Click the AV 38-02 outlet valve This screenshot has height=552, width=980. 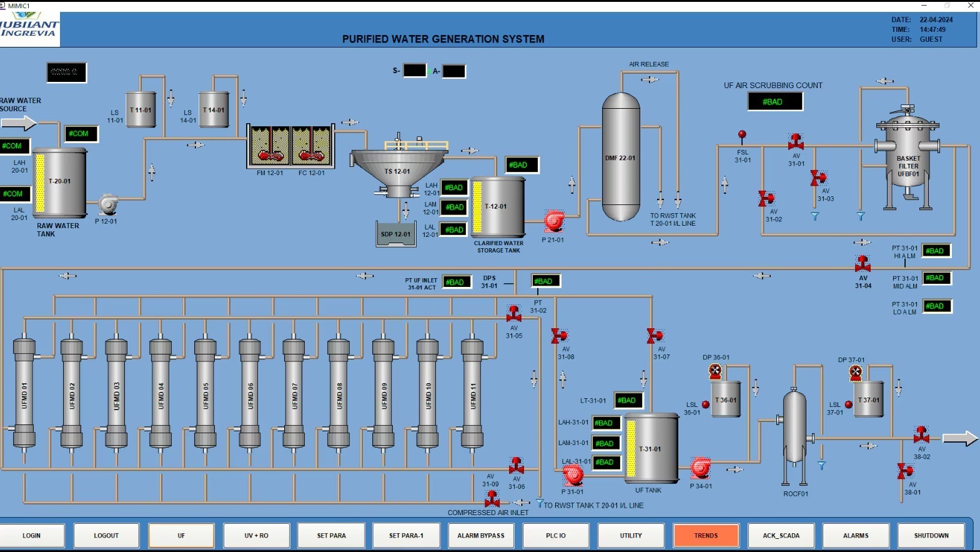coord(921,435)
